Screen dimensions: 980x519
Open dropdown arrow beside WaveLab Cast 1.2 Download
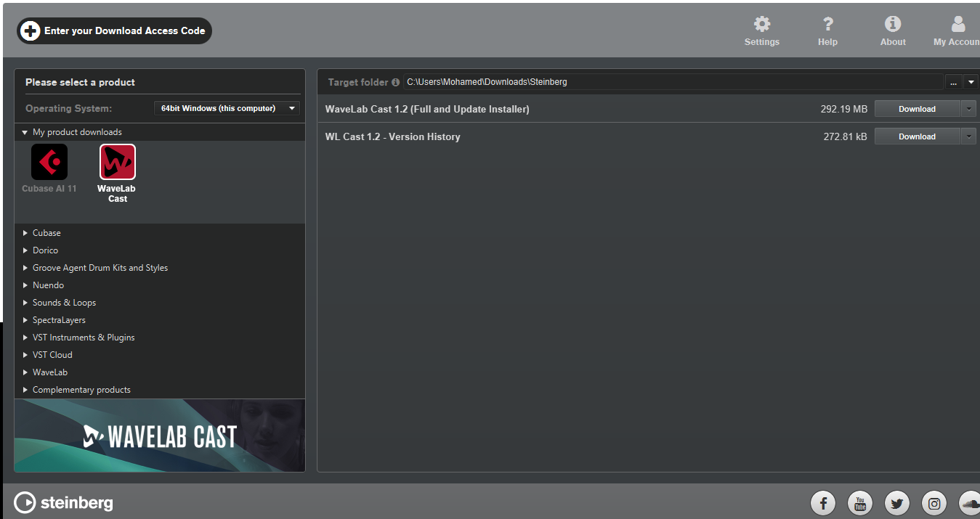coord(968,109)
